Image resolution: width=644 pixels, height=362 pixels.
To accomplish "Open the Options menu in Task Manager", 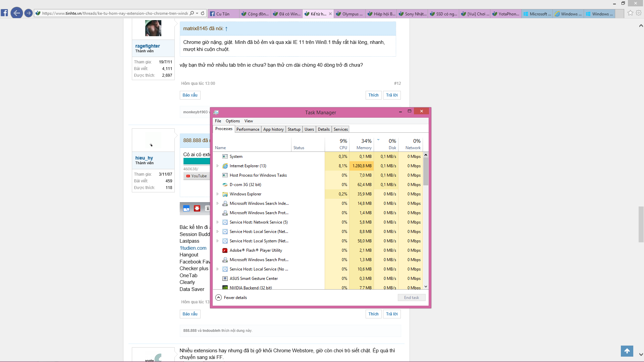I will pos(233,121).
